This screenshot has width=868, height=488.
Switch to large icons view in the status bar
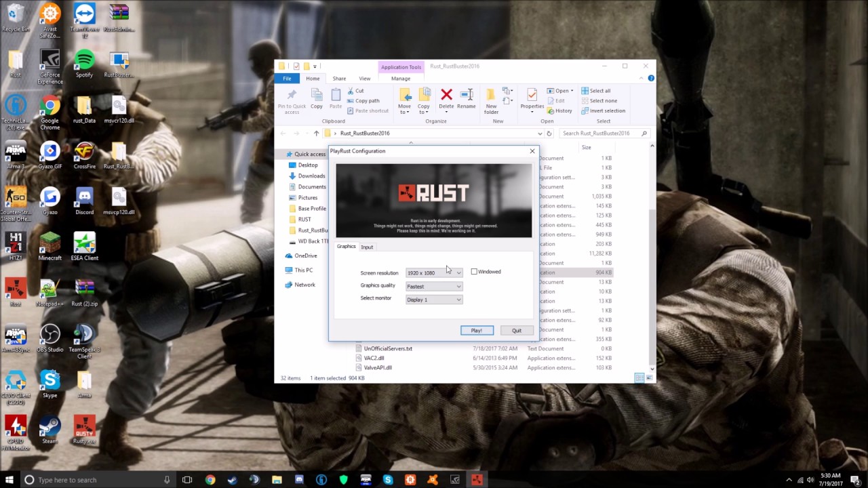648,378
